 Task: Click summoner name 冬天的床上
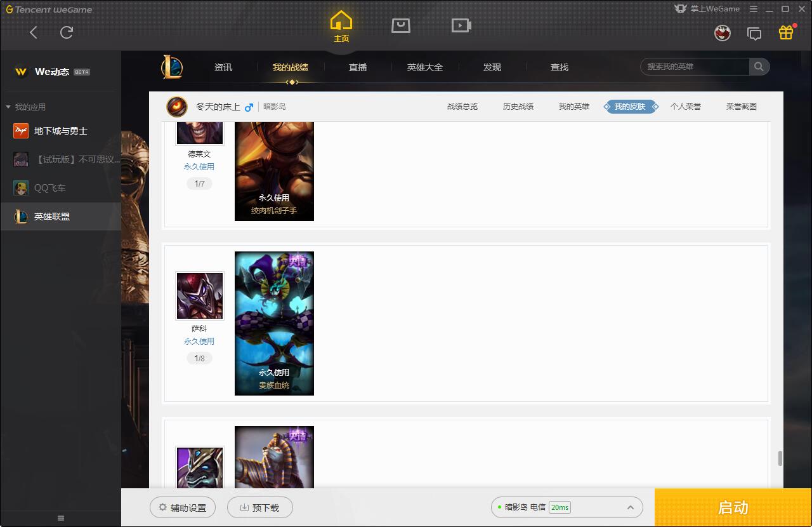point(218,107)
